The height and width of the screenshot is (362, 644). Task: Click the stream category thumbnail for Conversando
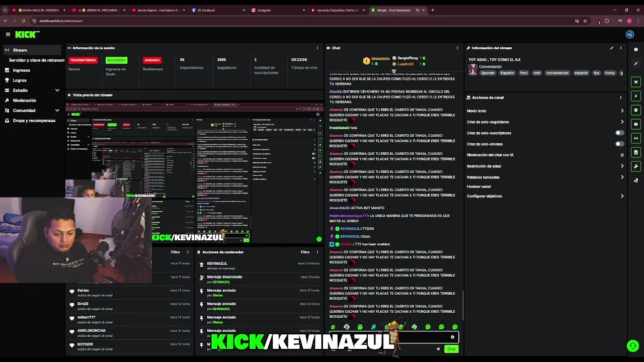tap(472, 70)
